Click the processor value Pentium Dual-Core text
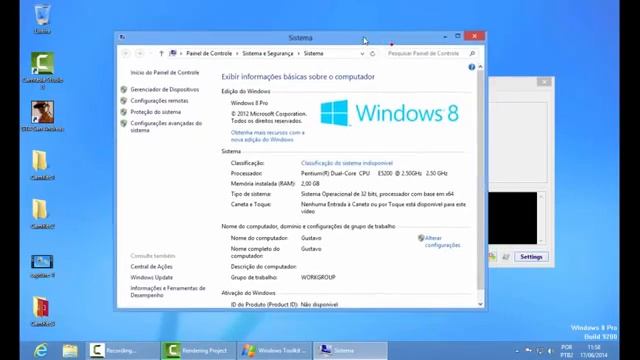640x360 pixels. pyautogui.click(x=374, y=173)
